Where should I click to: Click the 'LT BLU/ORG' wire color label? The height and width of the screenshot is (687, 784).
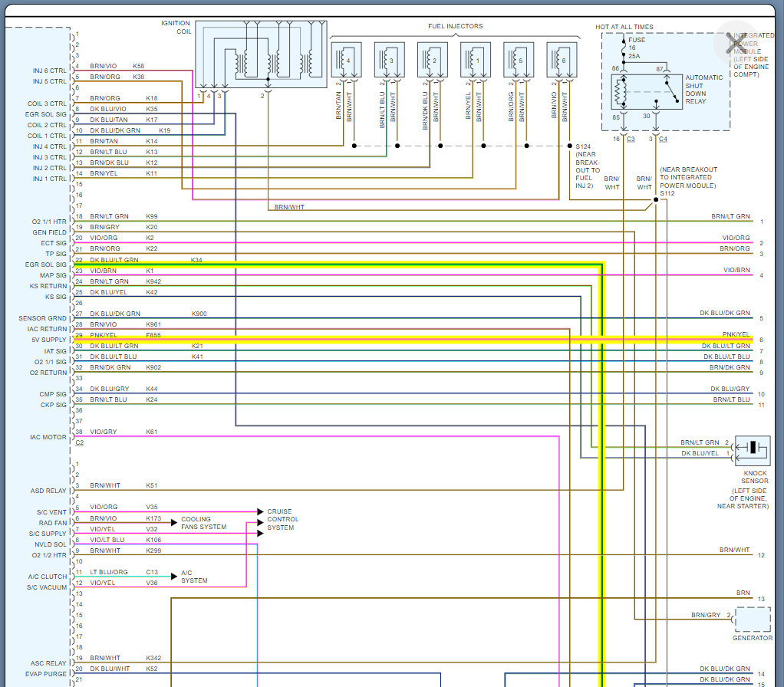pos(109,571)
